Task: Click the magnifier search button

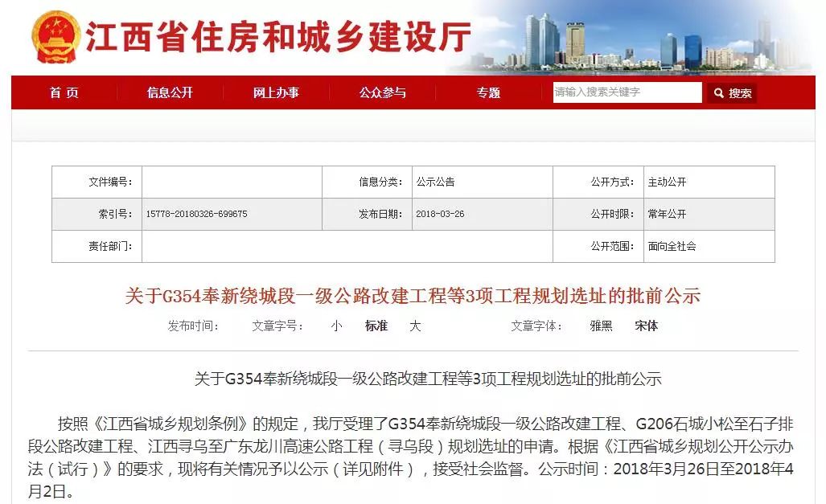Action: (x=732, y=93)
